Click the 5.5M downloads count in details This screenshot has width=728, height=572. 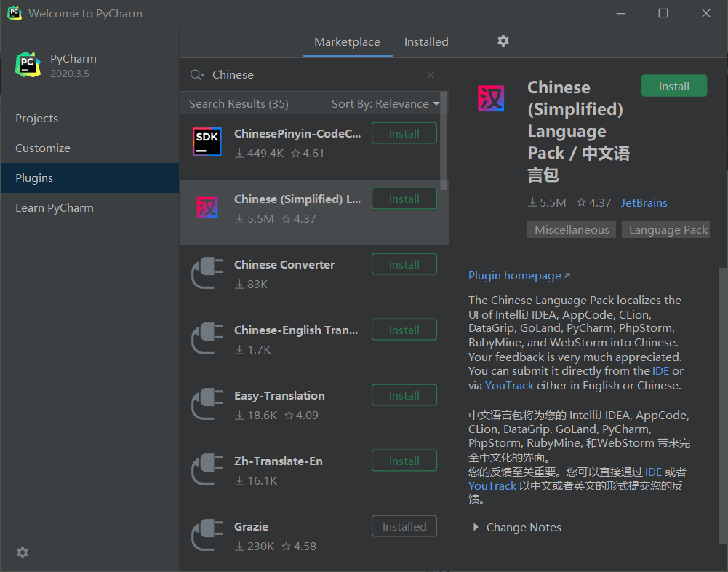pos(548,202)
